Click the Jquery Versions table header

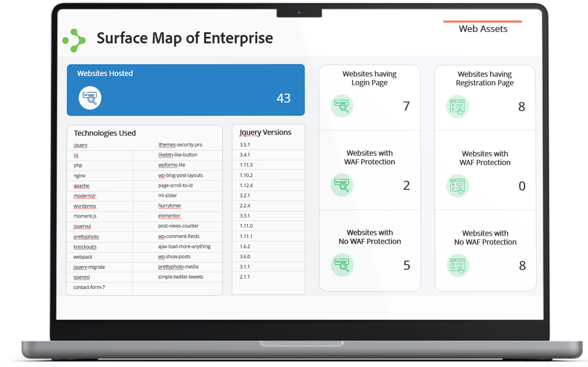click(265, 132)
